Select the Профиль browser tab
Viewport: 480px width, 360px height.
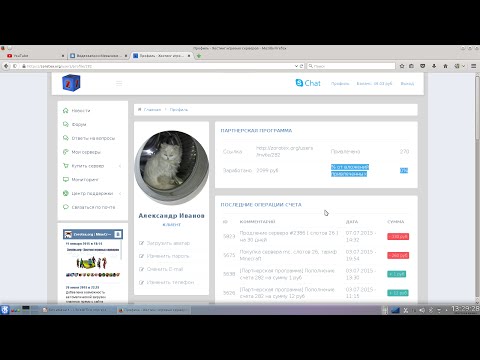[x=162, y=56]
